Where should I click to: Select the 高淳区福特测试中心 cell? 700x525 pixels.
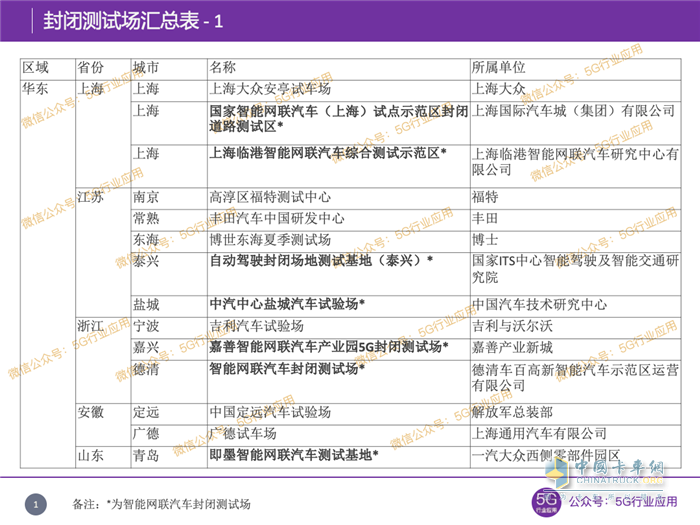(x=339, y=199)
